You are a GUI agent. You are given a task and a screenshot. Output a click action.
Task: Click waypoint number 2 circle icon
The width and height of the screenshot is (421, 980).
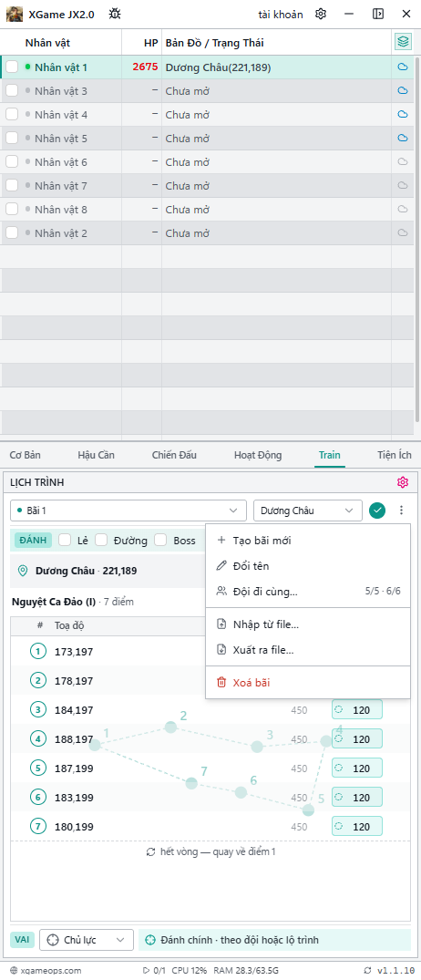pos(38,681)
